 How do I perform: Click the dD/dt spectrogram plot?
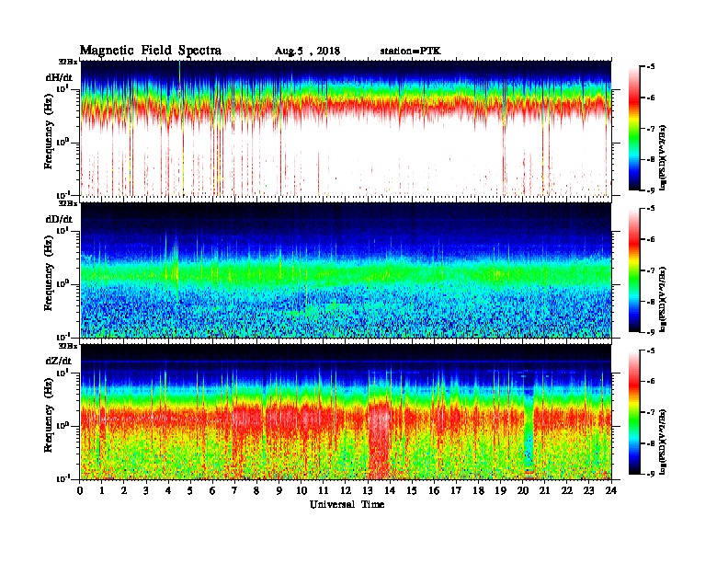coord(346,270)
